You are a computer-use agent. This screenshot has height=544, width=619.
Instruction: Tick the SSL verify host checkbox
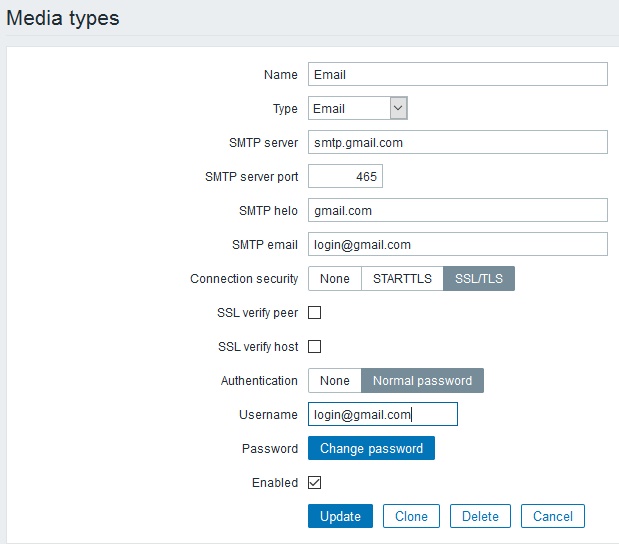[x=315, y=346]
